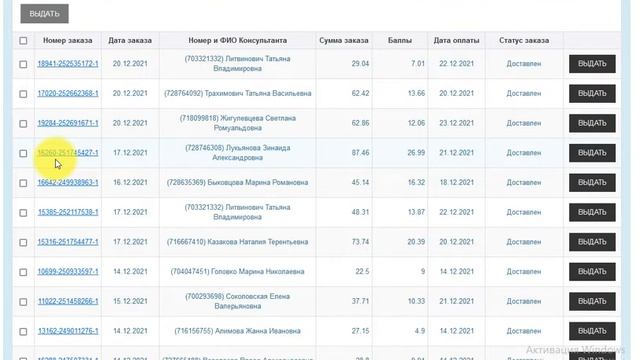This screenshot has width=640, height=360.
Task: Click ВЫДАТЬ in Трахимович Татьяна's row
Action: click(592, 93)
